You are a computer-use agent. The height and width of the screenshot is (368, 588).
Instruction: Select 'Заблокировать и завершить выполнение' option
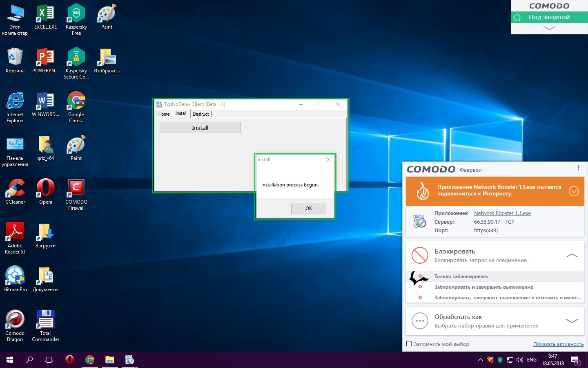tap(483, 287)
